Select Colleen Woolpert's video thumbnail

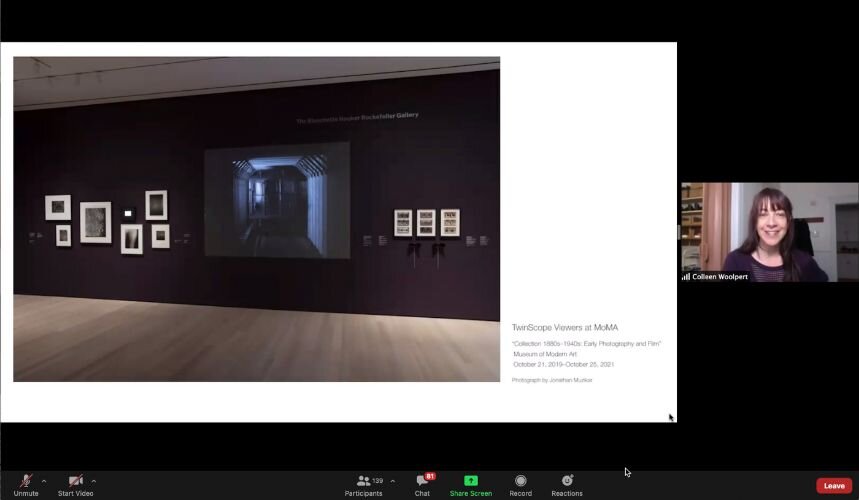770,232
